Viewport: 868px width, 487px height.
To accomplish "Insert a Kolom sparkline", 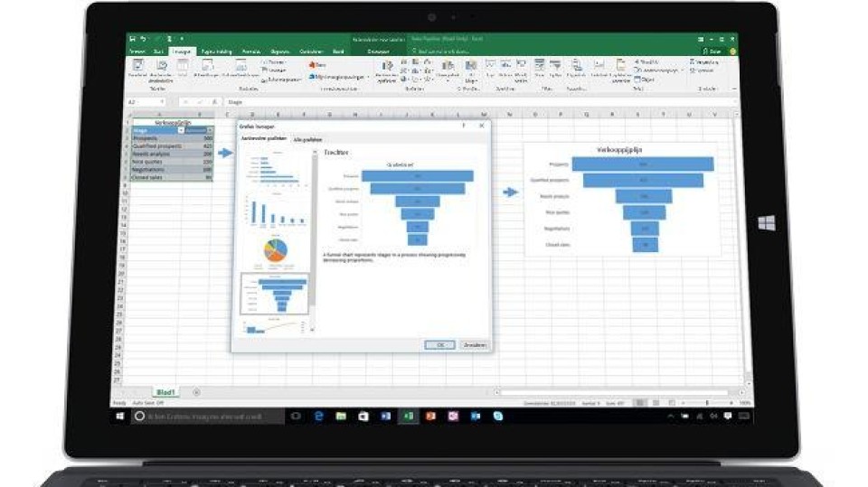I will (x=505, y=69).
